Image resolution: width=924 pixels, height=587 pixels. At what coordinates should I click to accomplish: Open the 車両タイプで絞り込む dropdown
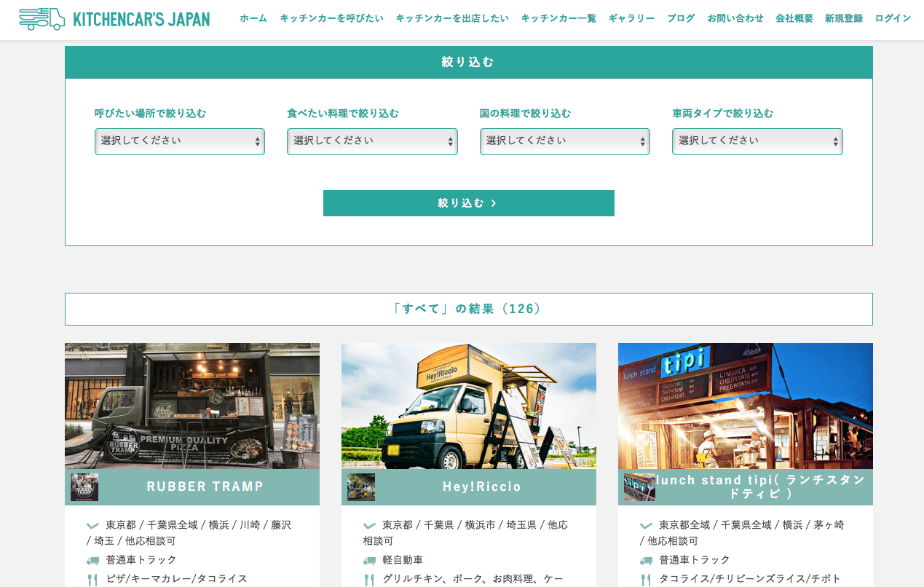click(x=757, y=141)
